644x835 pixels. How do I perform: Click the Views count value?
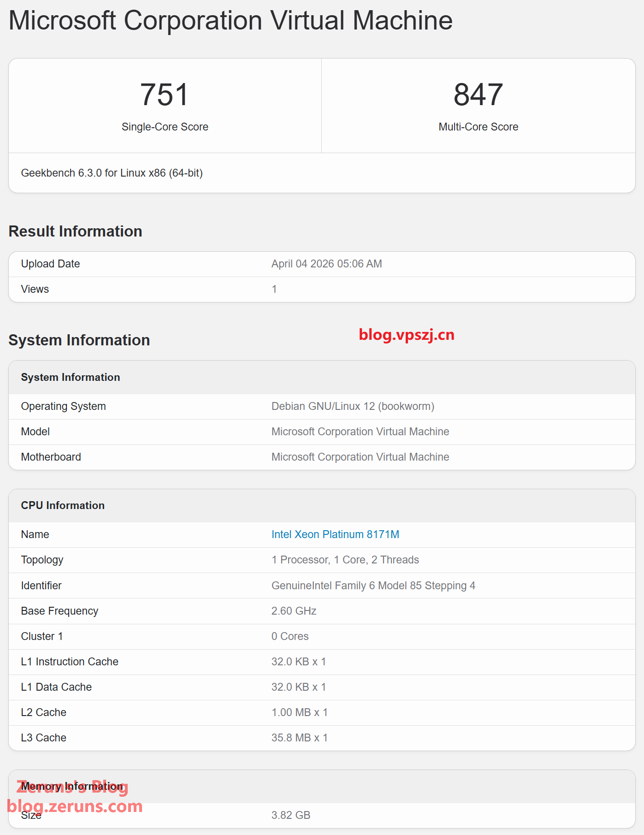[274, 289]
